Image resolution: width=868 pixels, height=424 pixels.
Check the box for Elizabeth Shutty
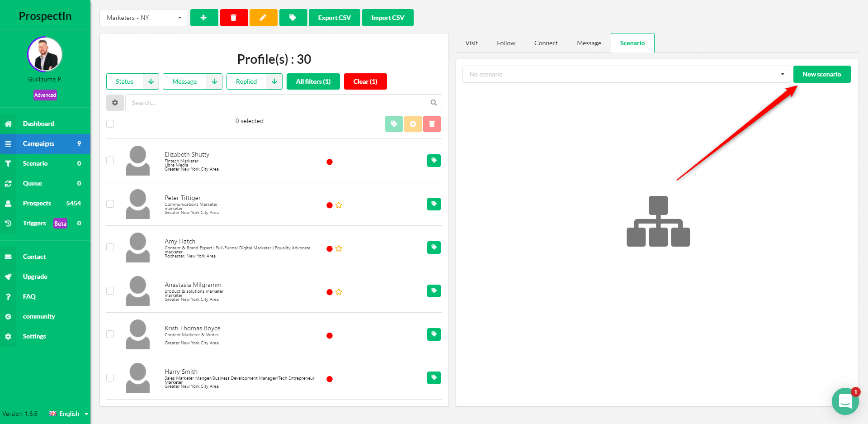pyautogui.click(x=110, y=160)
